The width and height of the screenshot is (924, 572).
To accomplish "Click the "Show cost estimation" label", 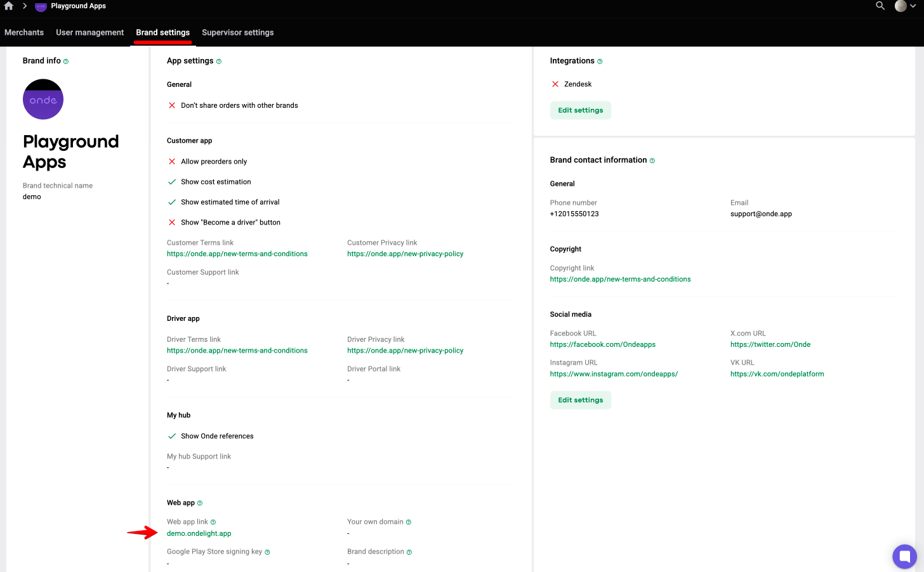I will click(x=216, y=182).
